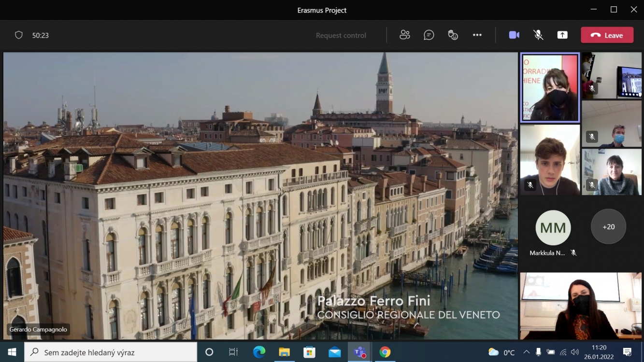Show hidden system tray icons chevron
644x362 pixels.
pos(526,352)
